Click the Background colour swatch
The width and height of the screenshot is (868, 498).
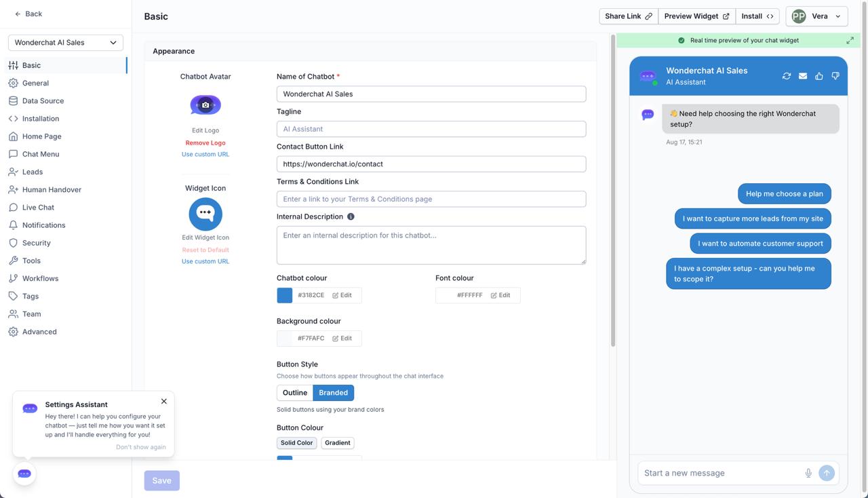pos(285,339)
